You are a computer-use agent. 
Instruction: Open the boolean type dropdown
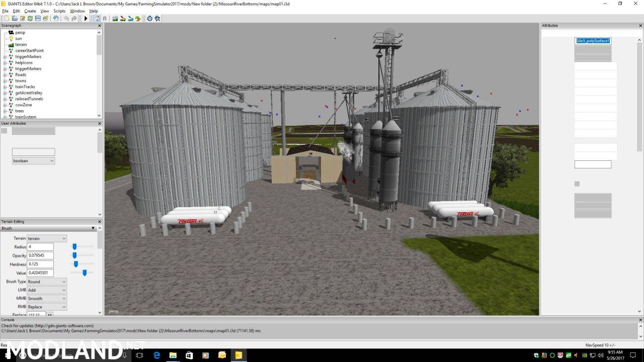coord(33,161)
